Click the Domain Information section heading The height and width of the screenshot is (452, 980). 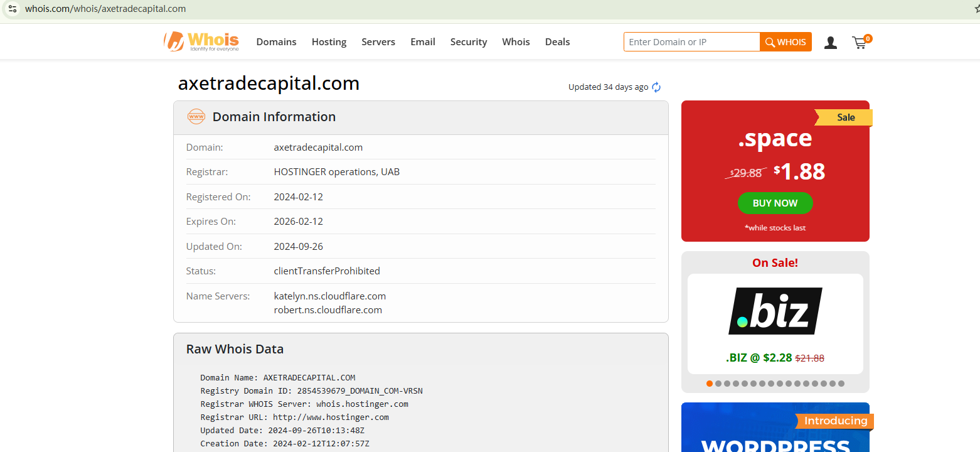(x=274, y=117)
